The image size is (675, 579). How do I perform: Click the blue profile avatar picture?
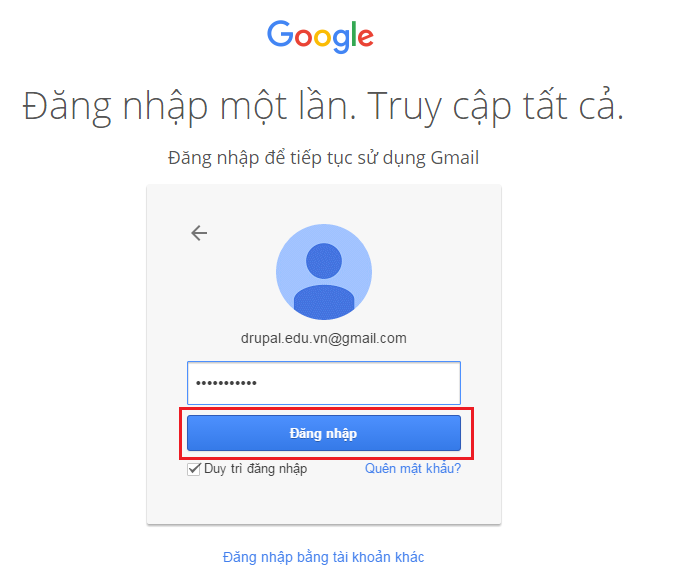pos(324,272)
